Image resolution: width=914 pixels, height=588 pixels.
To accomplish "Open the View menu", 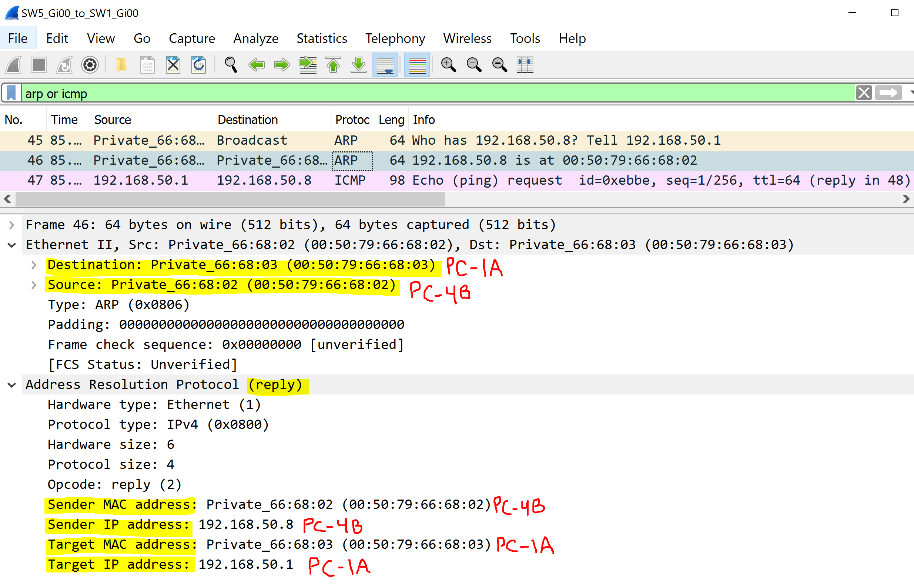I will [101, 38].
